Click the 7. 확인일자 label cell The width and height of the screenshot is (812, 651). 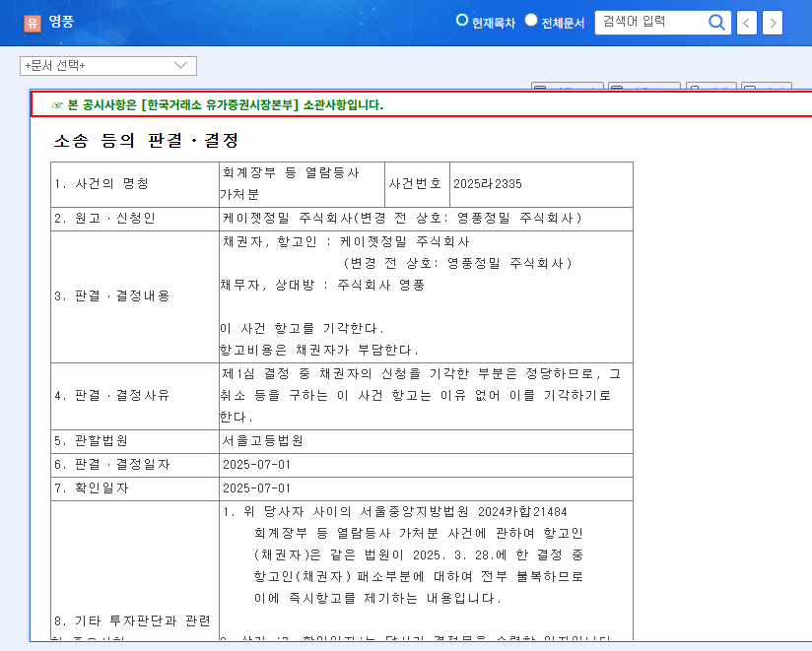[135, 489]
